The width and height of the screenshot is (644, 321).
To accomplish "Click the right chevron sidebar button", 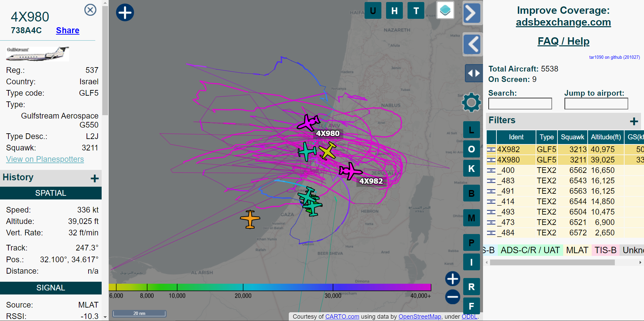I will coord(472,13).
